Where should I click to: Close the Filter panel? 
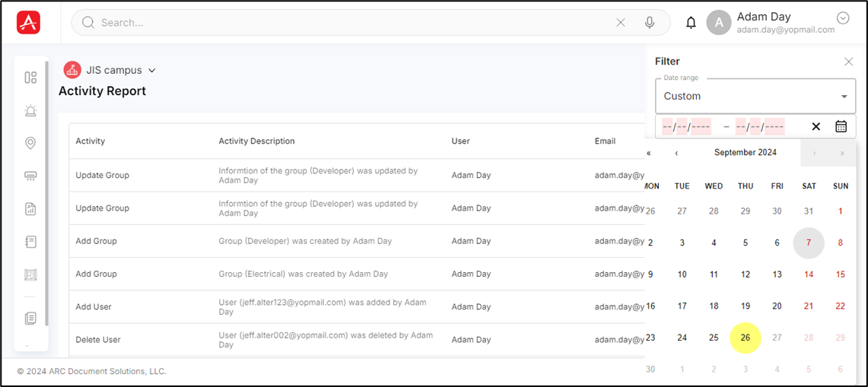[x=848, y=62]
